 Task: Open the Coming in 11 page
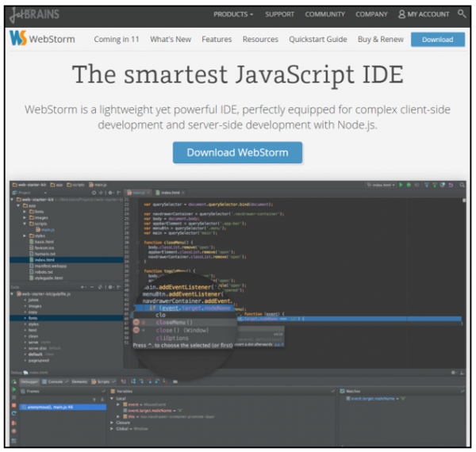tap(117, 39)
